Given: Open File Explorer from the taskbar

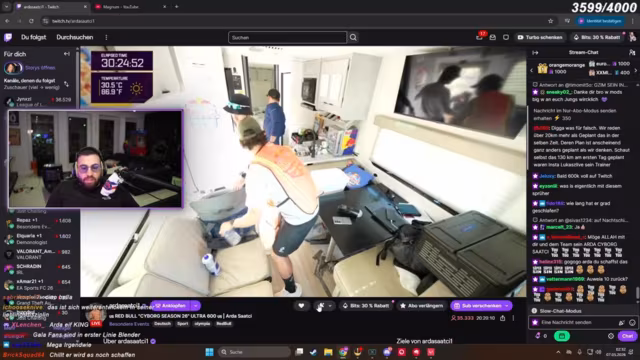Looking at the screenshot, I should (328, 352).
